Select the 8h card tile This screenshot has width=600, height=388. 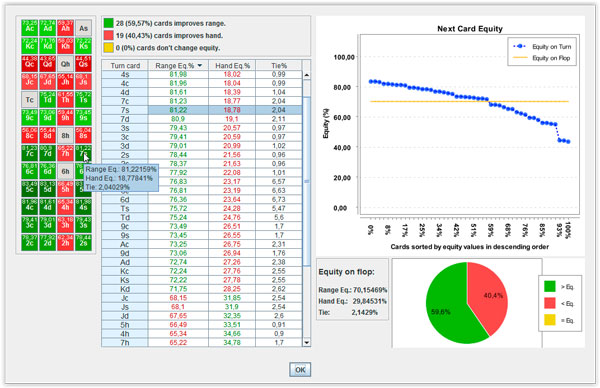[65, 135]
